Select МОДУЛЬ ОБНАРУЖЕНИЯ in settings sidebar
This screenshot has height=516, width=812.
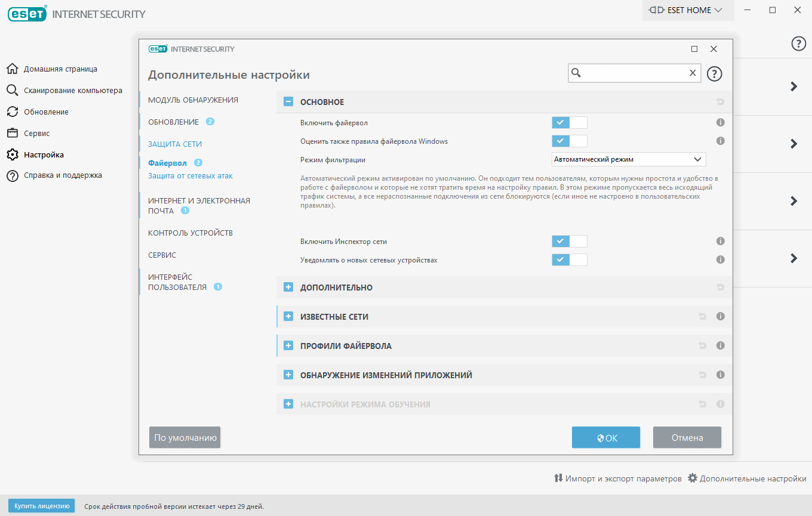click(193, 100)
